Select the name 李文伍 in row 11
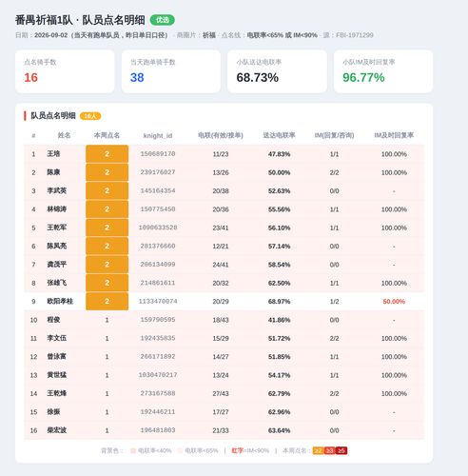Viewport: 468px width, 476px height. point(57,338)
